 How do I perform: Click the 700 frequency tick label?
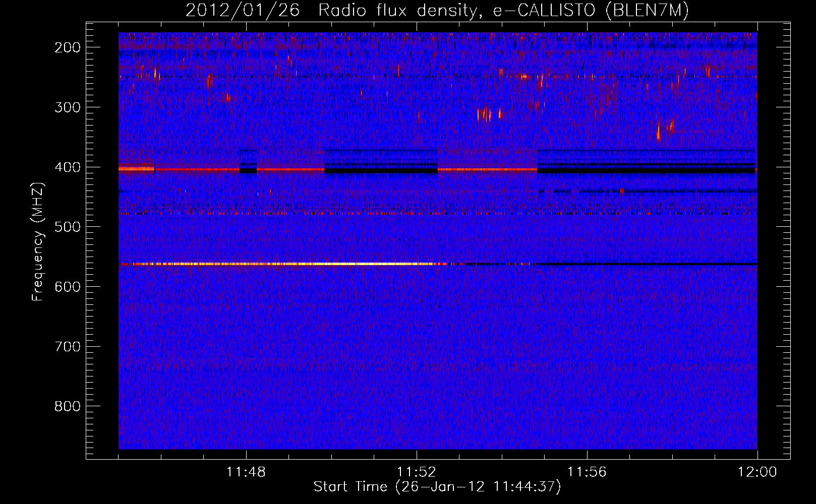click(x=68, y=347)
